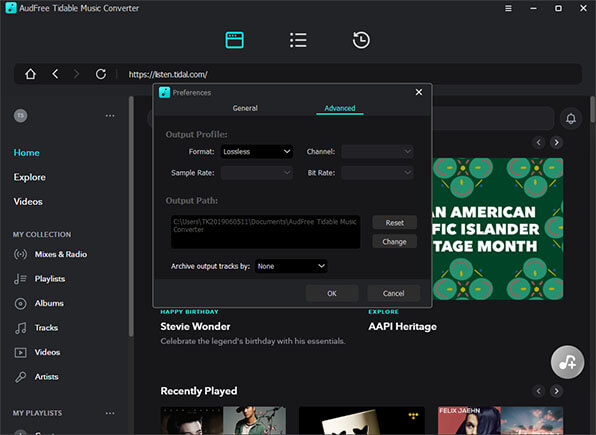596x435 pixels.
Task: Close the Preferences dialog
Action: click(419, 92)
